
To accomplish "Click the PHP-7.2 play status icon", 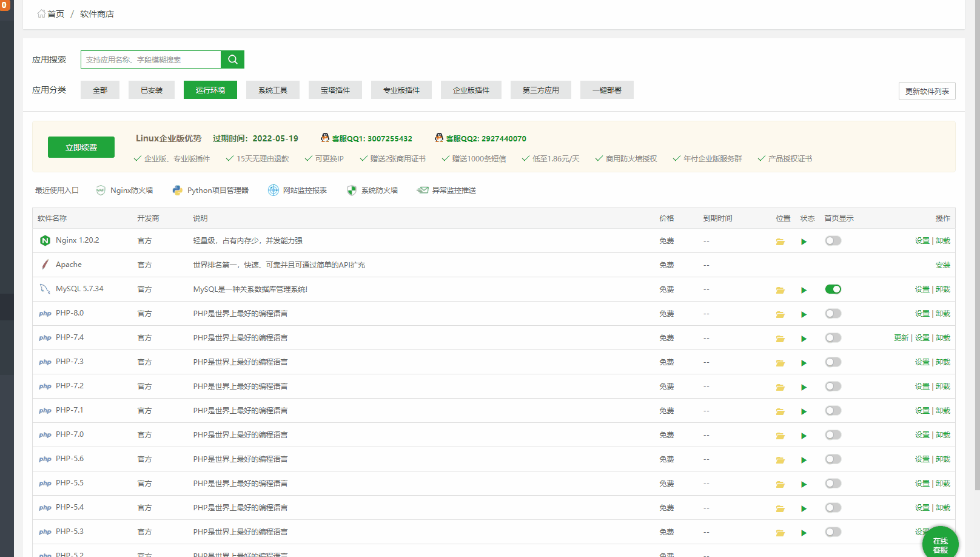I will coord(804,387).
